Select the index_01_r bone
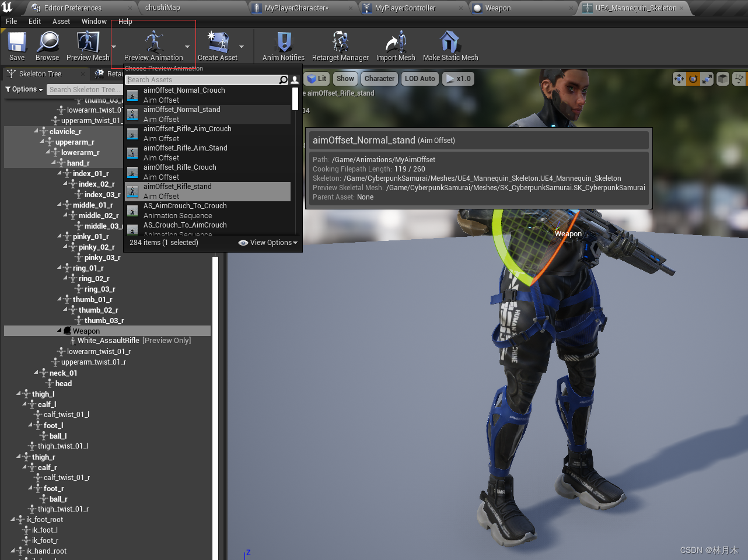 click(91, 173)
